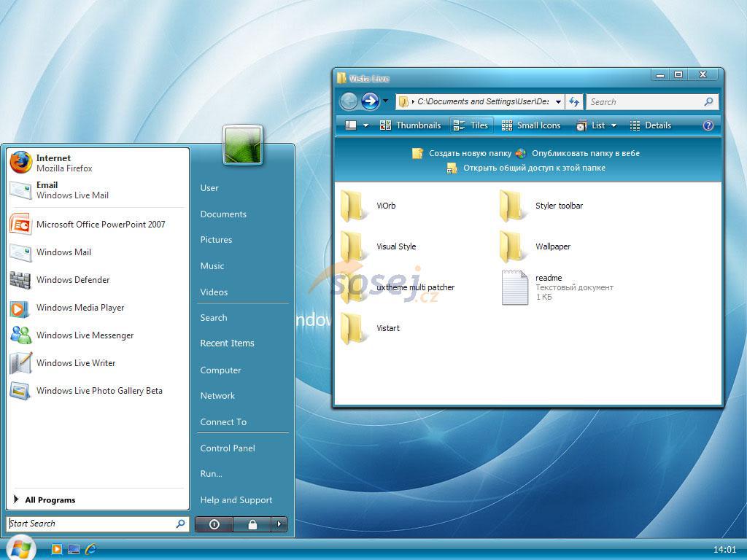Select the Visual Style folder
This screenshot has width=747, height=560.
[x=379, y=246]
